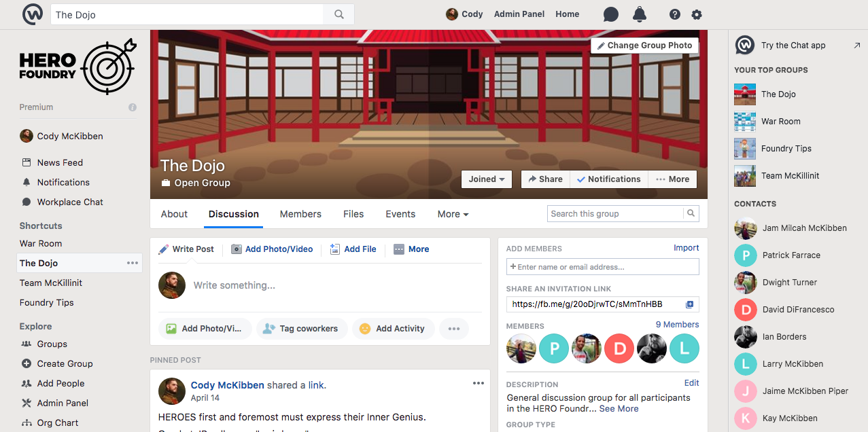The image size is (868, 432).
Task: Click the search icon in group search
Action: click(691, 213)
